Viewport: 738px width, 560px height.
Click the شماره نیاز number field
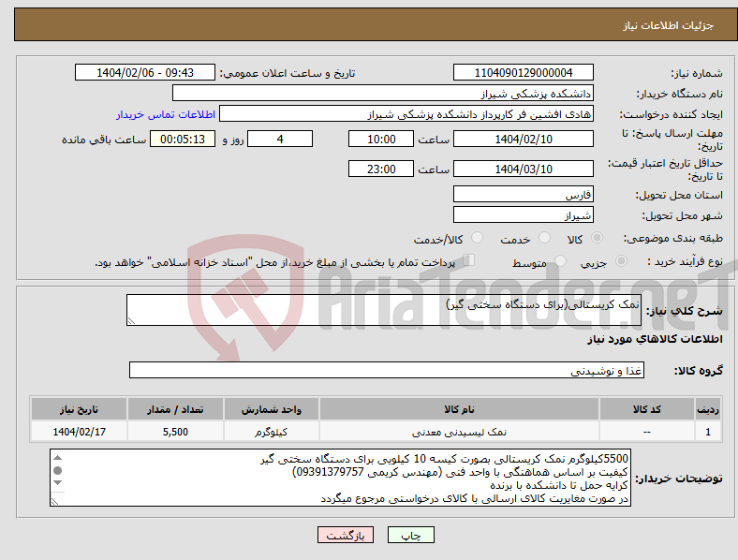pos(524,72)
